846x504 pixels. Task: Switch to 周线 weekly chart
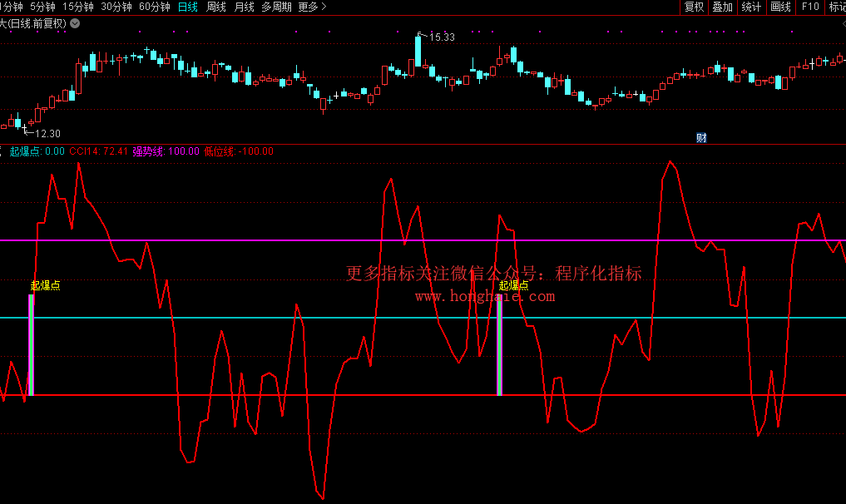click(x=216, y=7)
